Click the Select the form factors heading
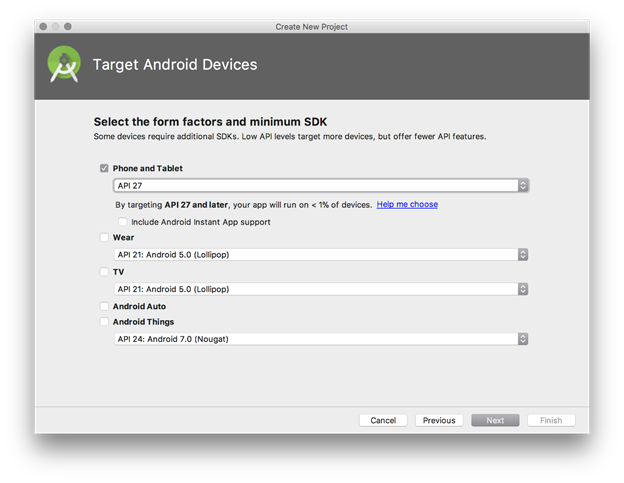 (210, 122)
